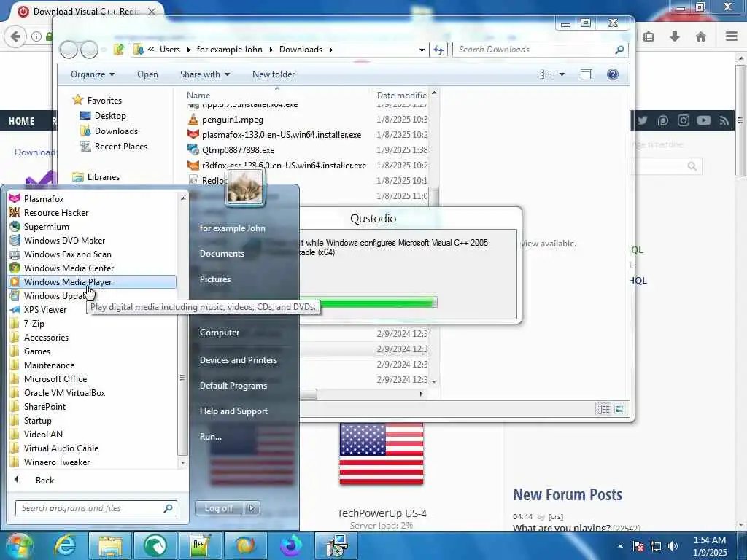Switch Explorer to details view icon

(603, 409)
